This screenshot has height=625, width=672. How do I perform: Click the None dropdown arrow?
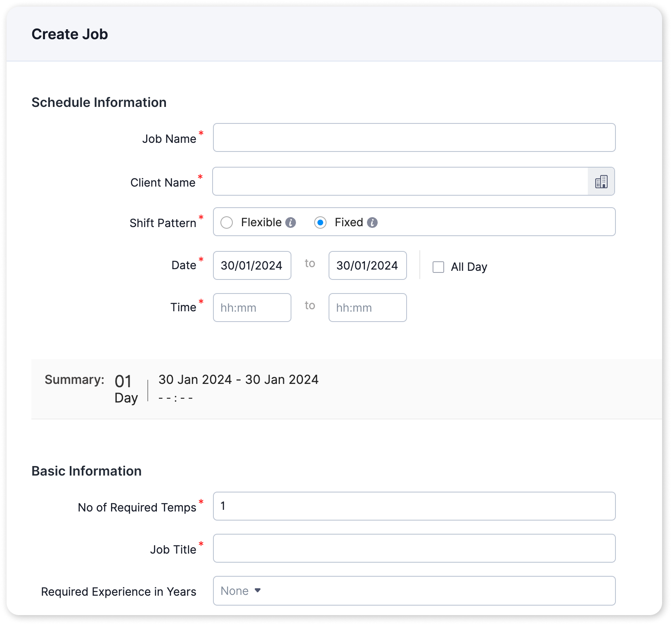(x=258, y=591)
